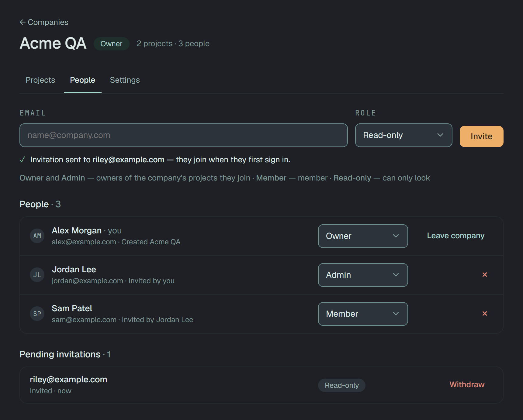This screenshot has height=420, width=523.
Task: Click the JL avatar for Jordan Lee
Action: tap(37, 275)
